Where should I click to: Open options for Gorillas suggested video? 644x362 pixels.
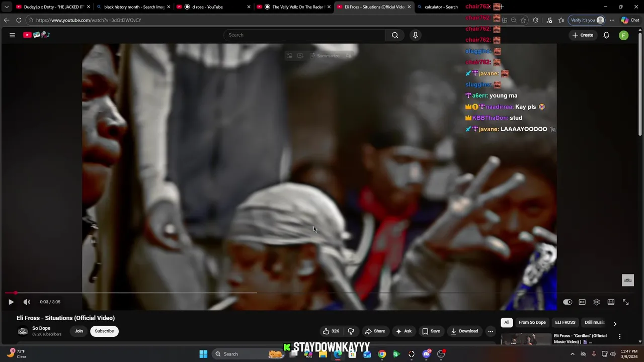pyautogui.click(x=620, y=336)
